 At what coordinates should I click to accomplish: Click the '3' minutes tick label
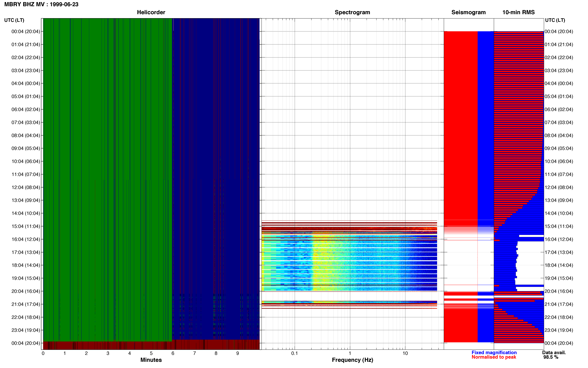point(108,353)
